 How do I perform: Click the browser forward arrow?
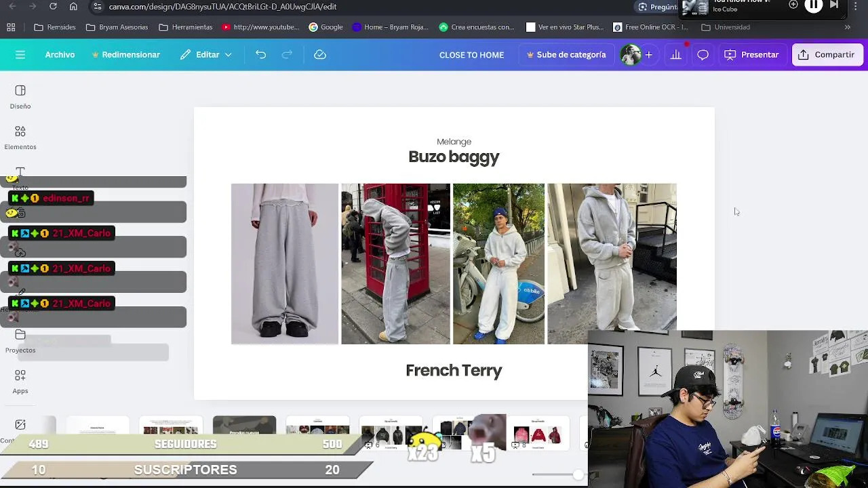tap(33, 6)
